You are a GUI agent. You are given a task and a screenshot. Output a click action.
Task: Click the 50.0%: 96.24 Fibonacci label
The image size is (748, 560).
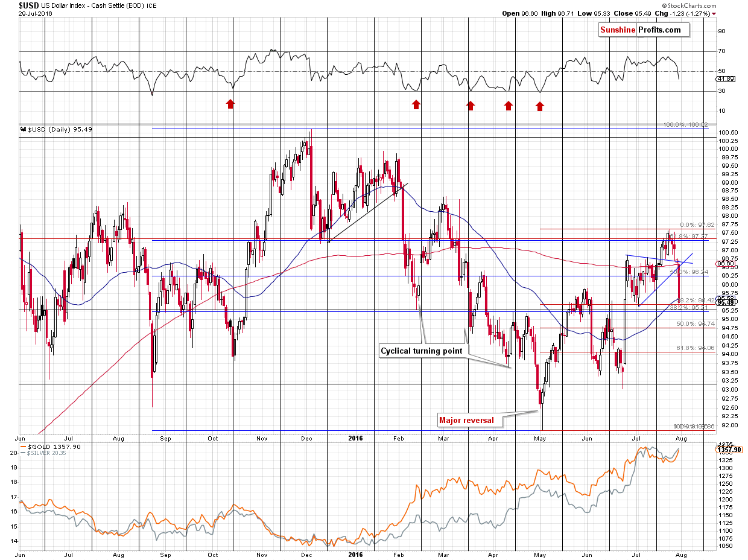click(x=689, y=272)
